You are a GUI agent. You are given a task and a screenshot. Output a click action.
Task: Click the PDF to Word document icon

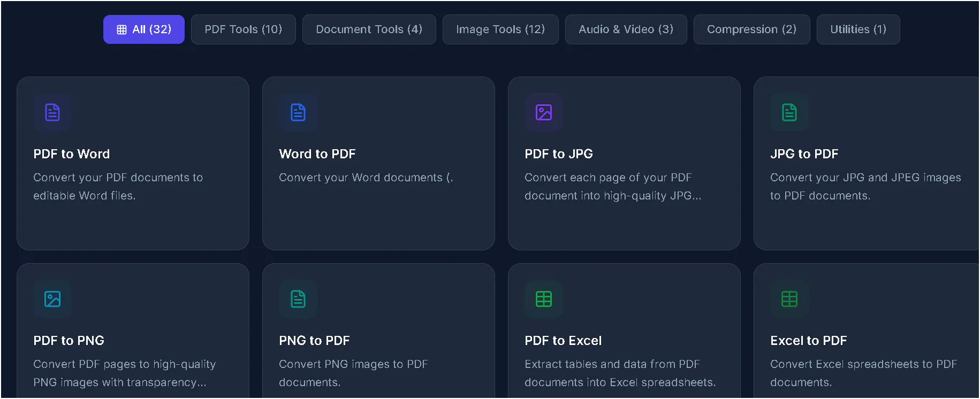[52, 112]
